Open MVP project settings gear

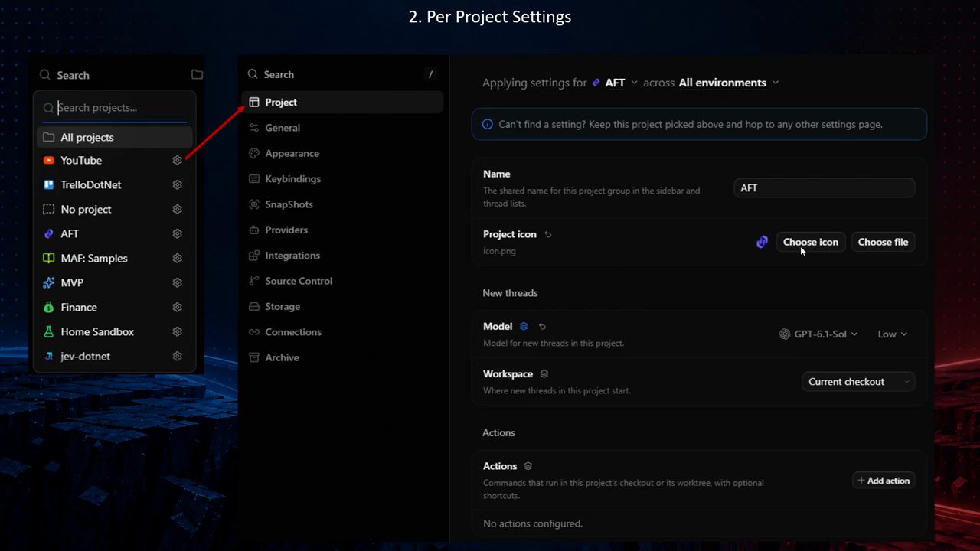point(177,282)
